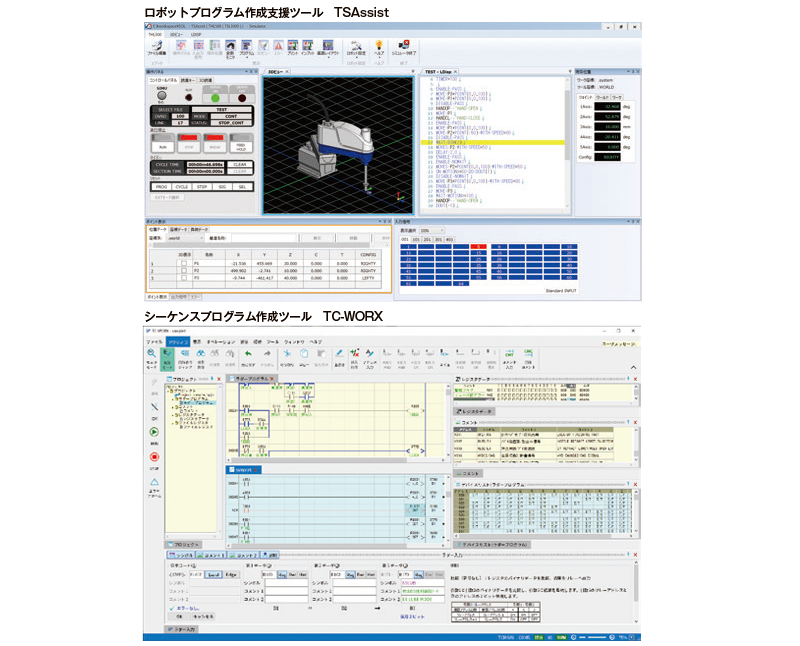
Task: Open the Error warning-triangle icon in TSAssist
Action: pyautogui.click(x=278, y=47)
